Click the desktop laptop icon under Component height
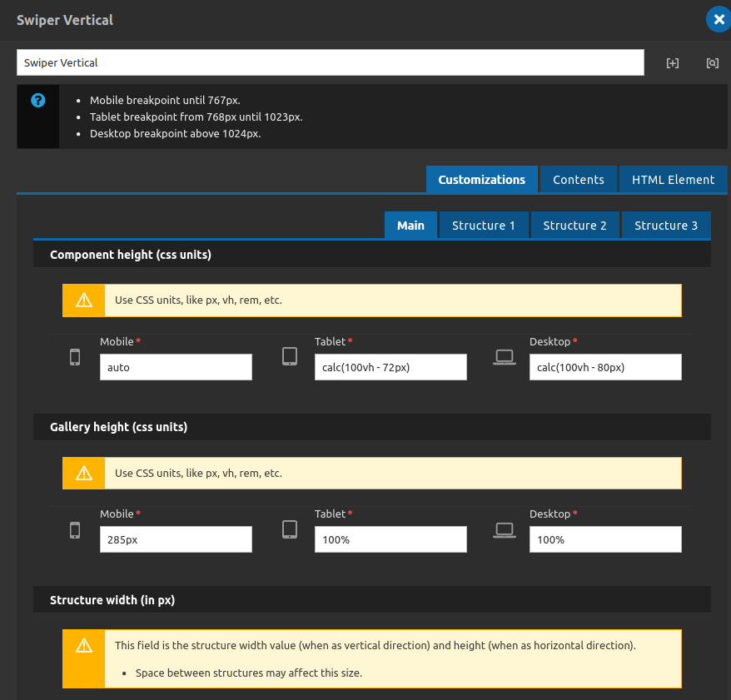 (505, 357)
